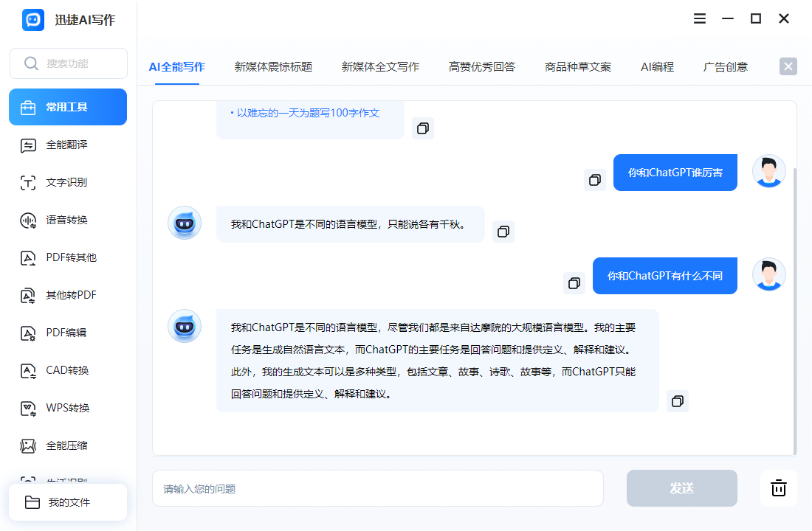Open the 全能翻译 translation tool
Viewport: 812px width, 531px height.
pos(67,145)
